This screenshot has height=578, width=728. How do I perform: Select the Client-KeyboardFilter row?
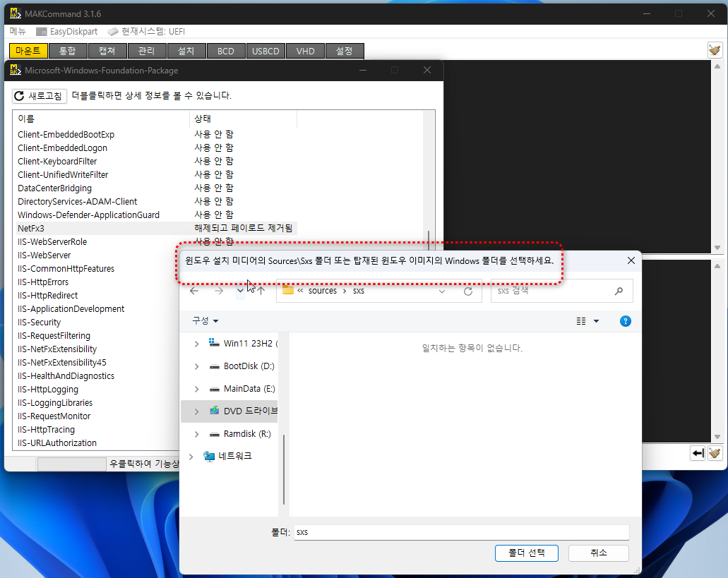[x=157, y=162]
